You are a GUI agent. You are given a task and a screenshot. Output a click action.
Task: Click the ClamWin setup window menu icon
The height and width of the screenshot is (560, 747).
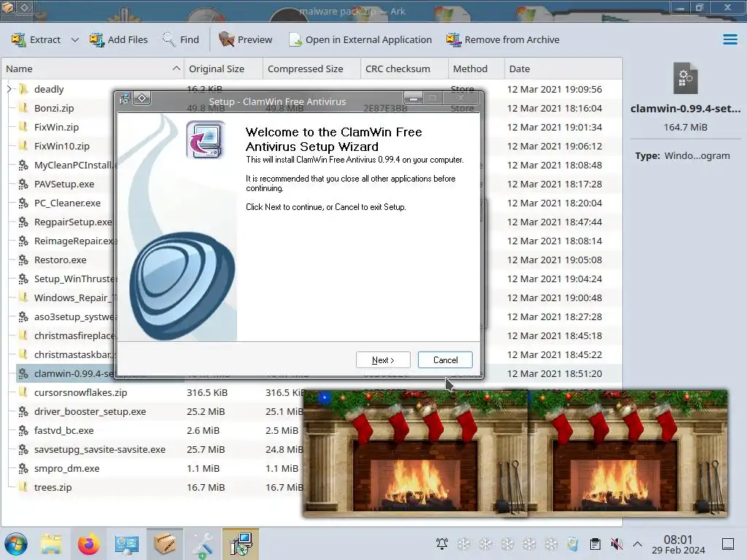coord(125,98)
